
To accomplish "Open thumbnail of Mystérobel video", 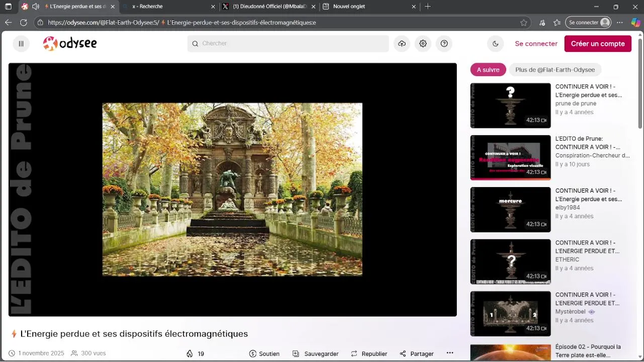I will 510,314.
